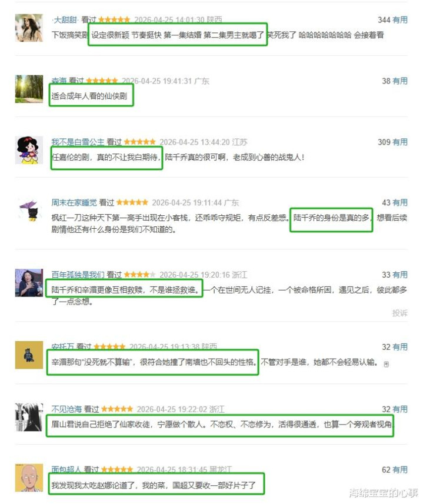Screen dimensions: 423x504
Task: Click the yellow avatar of 安托万
Action: [29, 355]
